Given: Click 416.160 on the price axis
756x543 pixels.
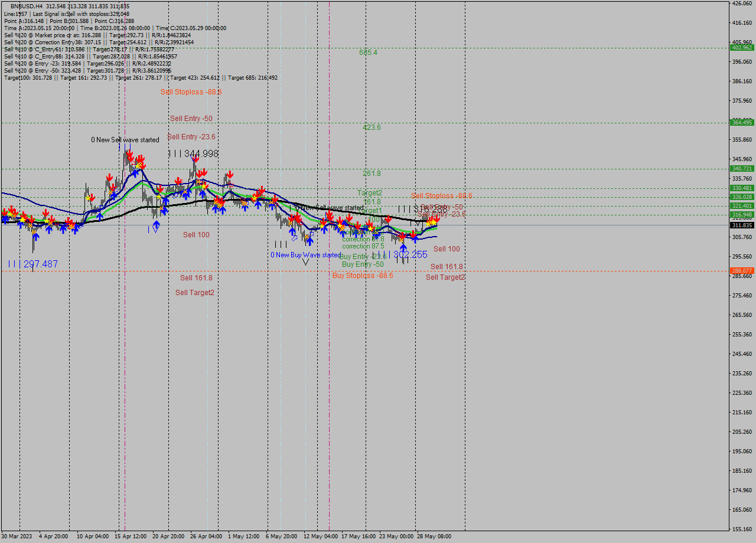Looking at the screenshot, I should tap(742, 22).
